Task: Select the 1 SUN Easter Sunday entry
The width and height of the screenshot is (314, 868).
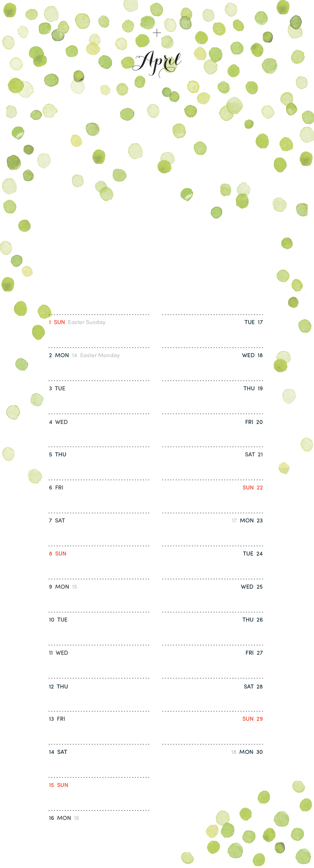Action: pos(77,322)
